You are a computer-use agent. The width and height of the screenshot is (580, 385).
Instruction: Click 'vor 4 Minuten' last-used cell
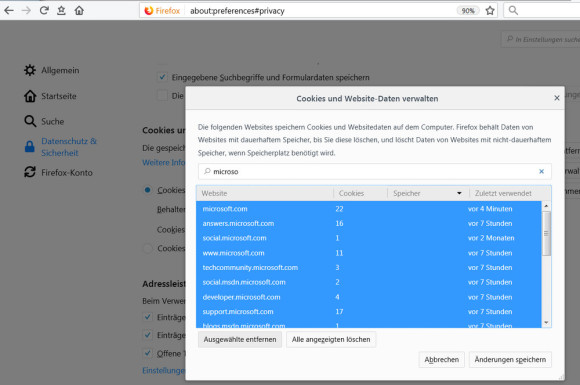[490, 209]
